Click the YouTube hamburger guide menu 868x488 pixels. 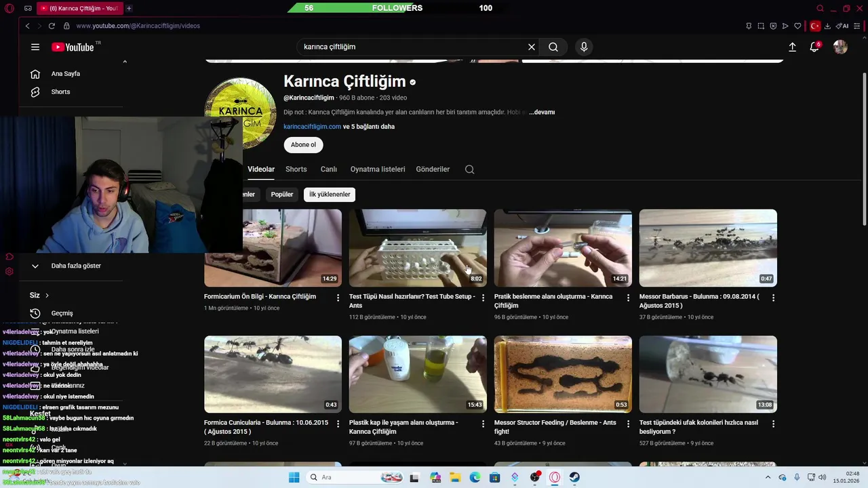[x=35, y=47]
